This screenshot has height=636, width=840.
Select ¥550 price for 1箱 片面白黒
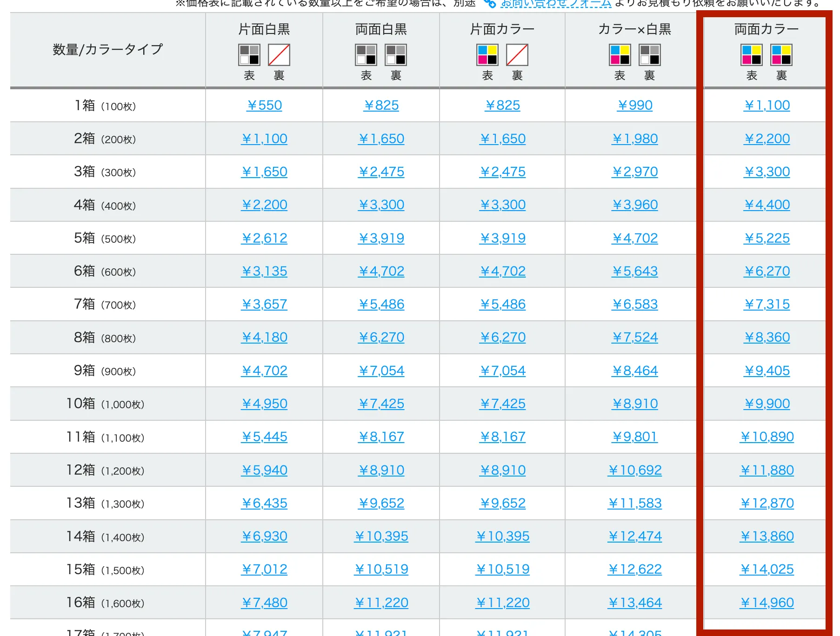[x=264, y=106]
